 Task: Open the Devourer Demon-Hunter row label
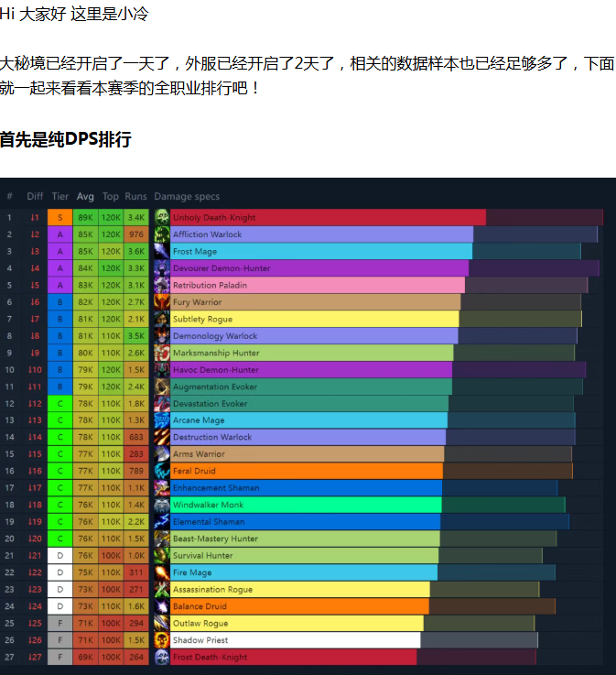(222, 268)
